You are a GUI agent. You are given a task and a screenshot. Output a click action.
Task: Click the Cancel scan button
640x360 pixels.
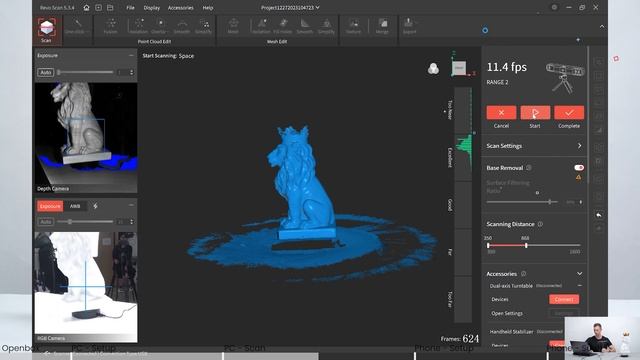coord(501,113)
